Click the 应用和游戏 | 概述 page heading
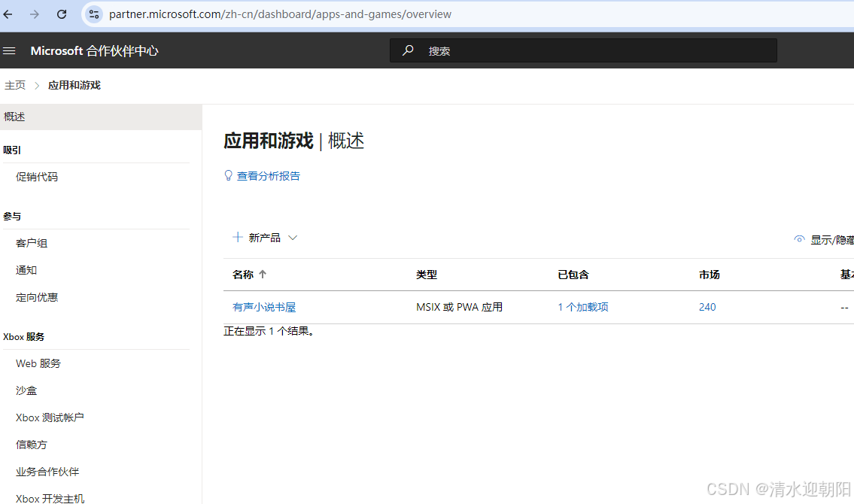Viewport: 854px width, 504px height. tap(293, 141)
